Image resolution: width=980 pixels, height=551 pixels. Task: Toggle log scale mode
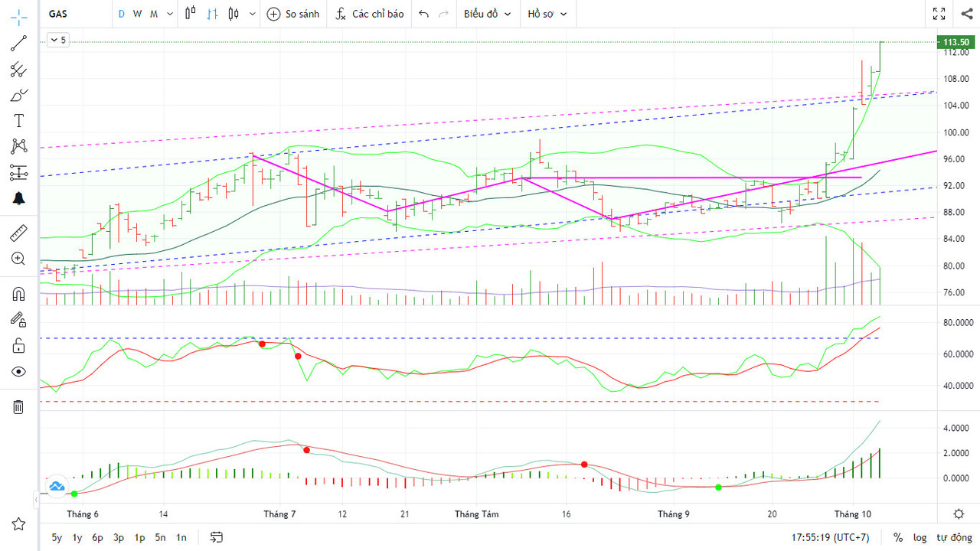[920, 537]
